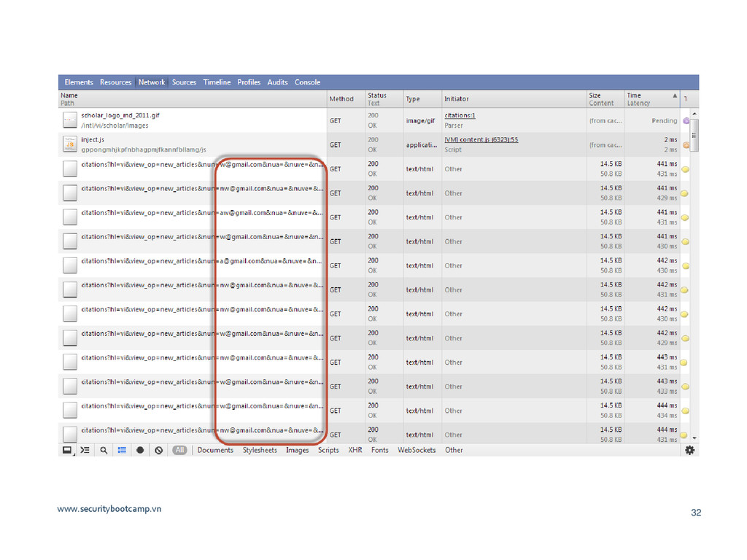
Task: Open the [VM] content.js (6323):55 link
Action: [481, 139]
